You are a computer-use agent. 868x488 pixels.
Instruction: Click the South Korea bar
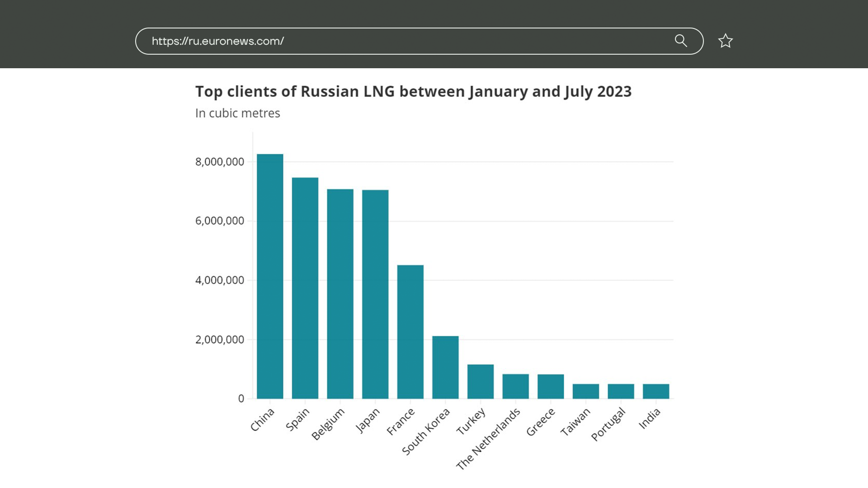[445, 367]
